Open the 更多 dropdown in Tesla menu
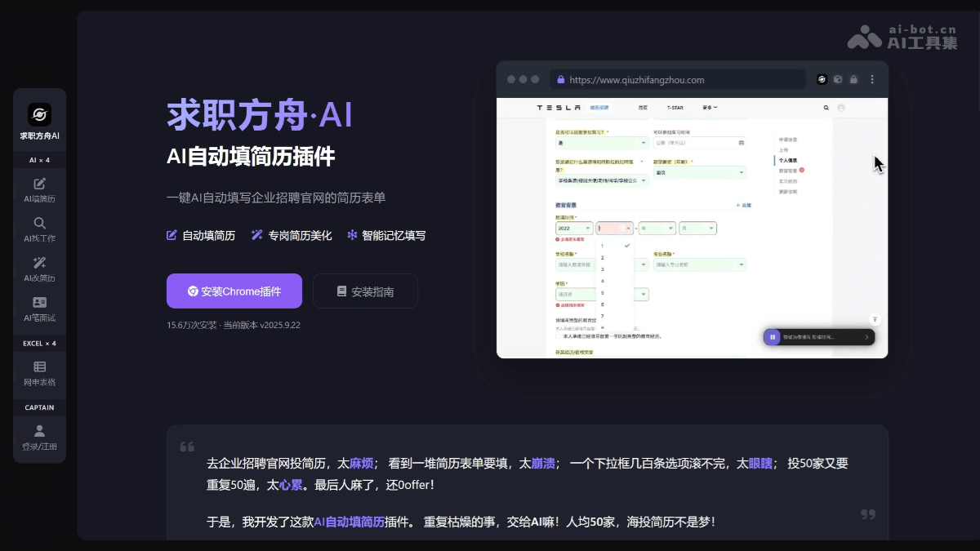Screen dimensions: 980x551 [x=710, y=107]
